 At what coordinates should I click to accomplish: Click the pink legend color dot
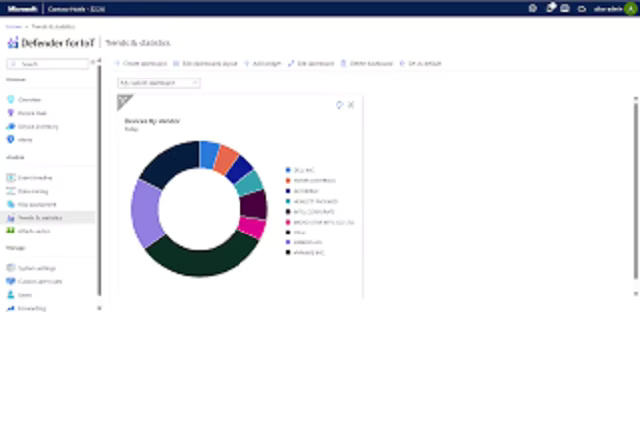coord(288,222)
